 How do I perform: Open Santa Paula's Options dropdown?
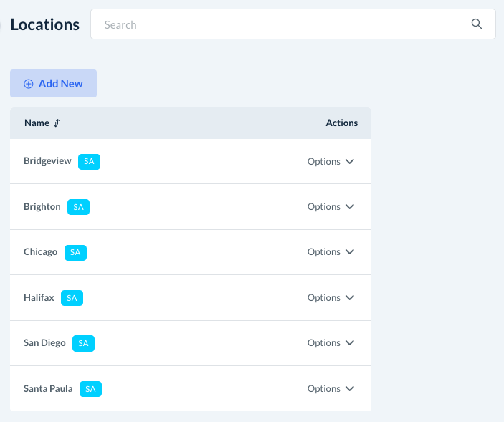(331, 389)
